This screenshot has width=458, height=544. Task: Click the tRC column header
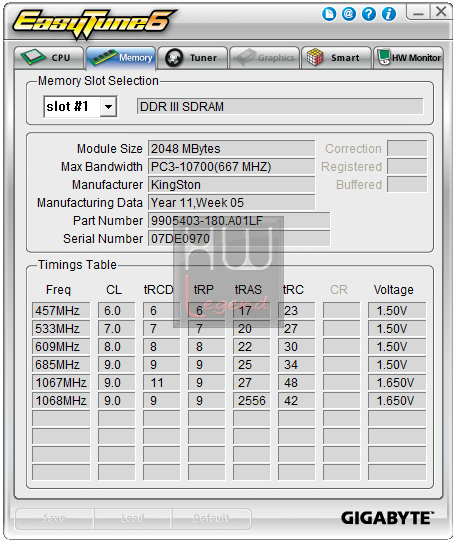[293, 290]
